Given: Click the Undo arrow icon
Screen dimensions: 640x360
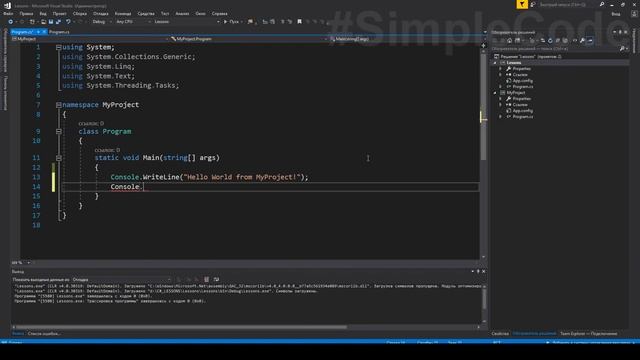Looking at the screenshot, I should (x=68, y=22).
